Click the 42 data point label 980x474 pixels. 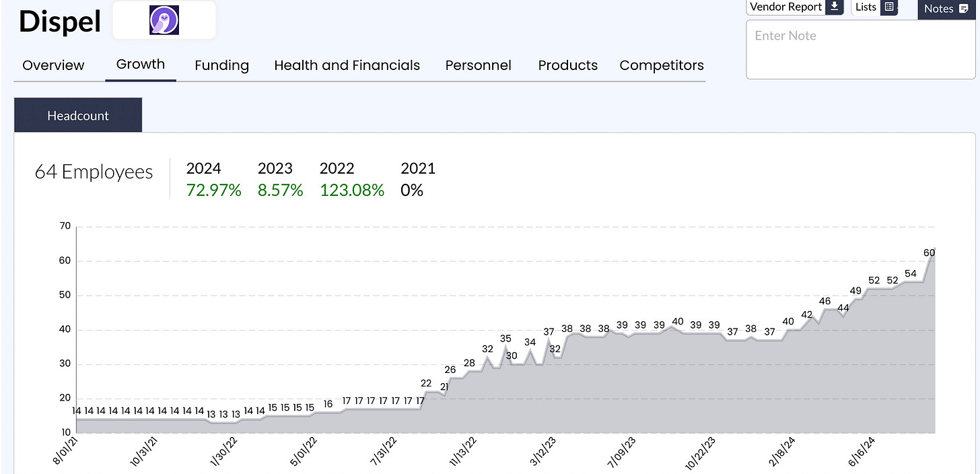[807, 314]
